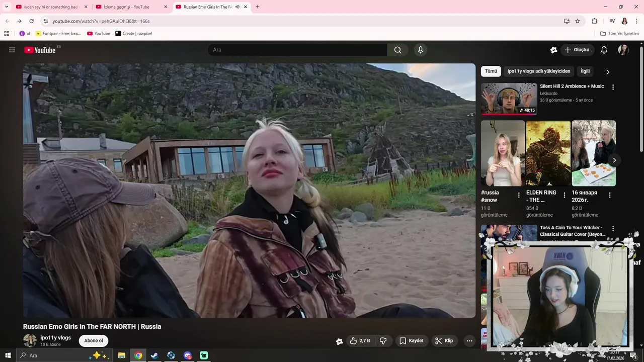The image size is (644, 362).
Task: Click the YouTube search field Ara
Action: pyautogui.click(x=297, y=50)
